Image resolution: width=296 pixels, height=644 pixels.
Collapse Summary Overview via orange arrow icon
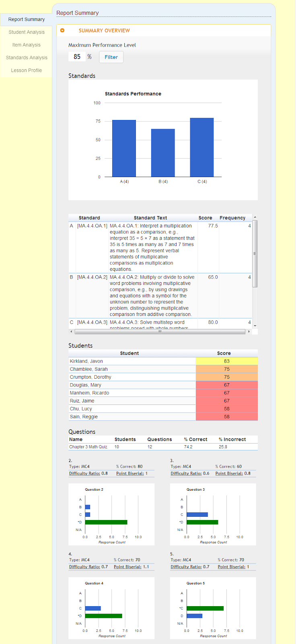pyautogui.click(x=62, y=31)
